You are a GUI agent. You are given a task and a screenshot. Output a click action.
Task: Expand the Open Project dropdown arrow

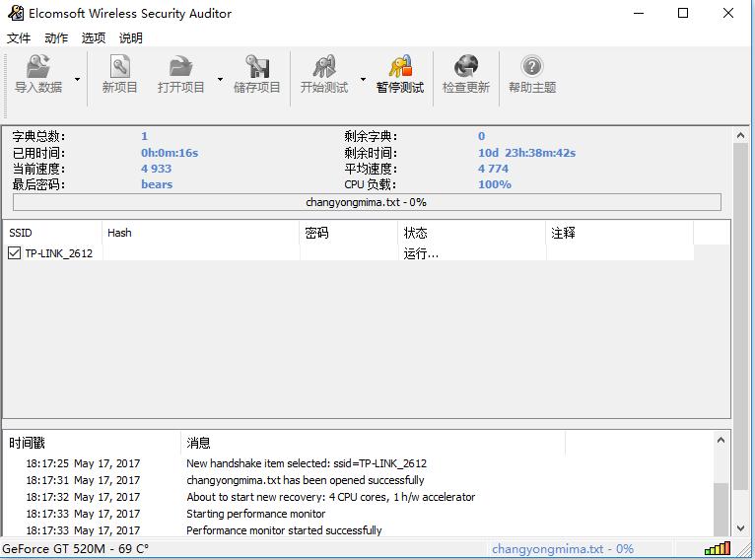point(220,79)
